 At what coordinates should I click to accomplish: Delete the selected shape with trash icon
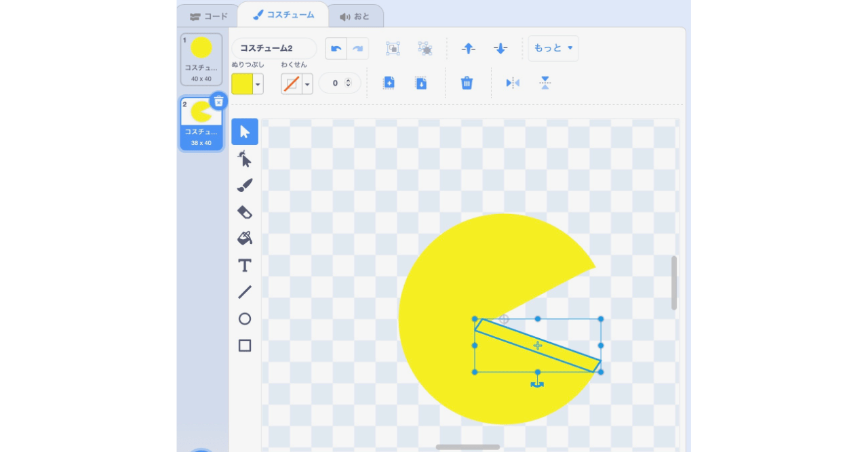(x=467, y=83)
